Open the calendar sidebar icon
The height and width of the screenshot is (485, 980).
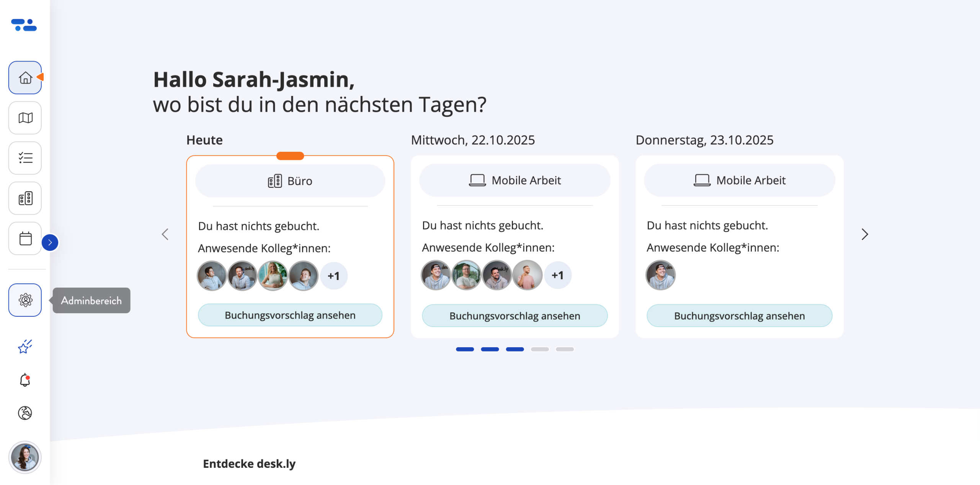point(25,239)
